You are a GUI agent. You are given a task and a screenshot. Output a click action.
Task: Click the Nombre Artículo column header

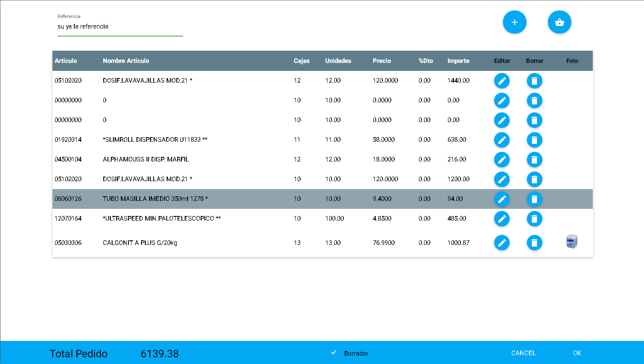click(126, 61)
